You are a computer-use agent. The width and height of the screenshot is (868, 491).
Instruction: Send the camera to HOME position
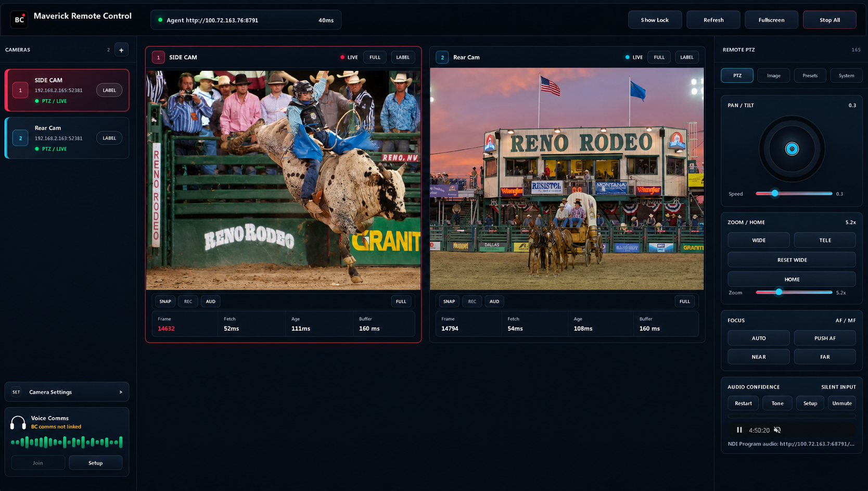tap(792, 279)
